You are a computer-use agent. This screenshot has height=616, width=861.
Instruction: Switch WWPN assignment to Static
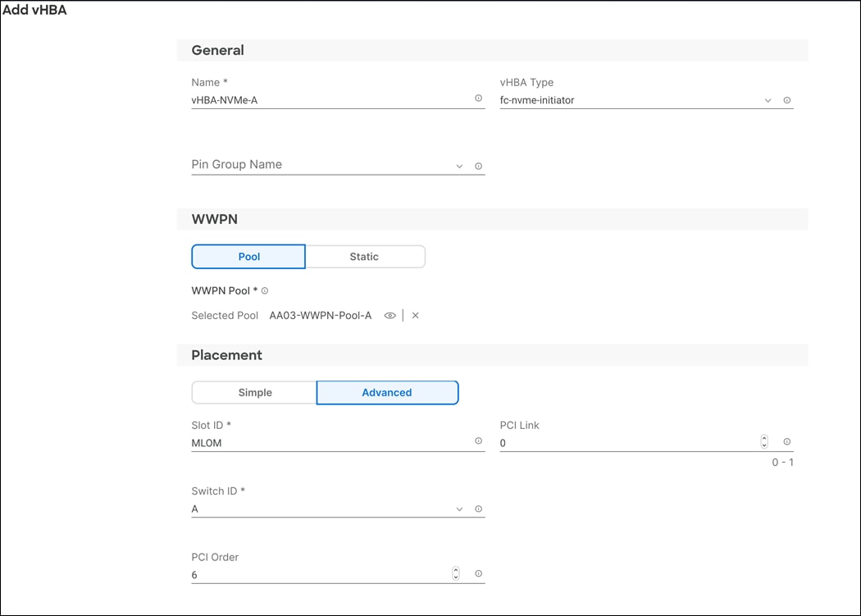tap(365, 256)
